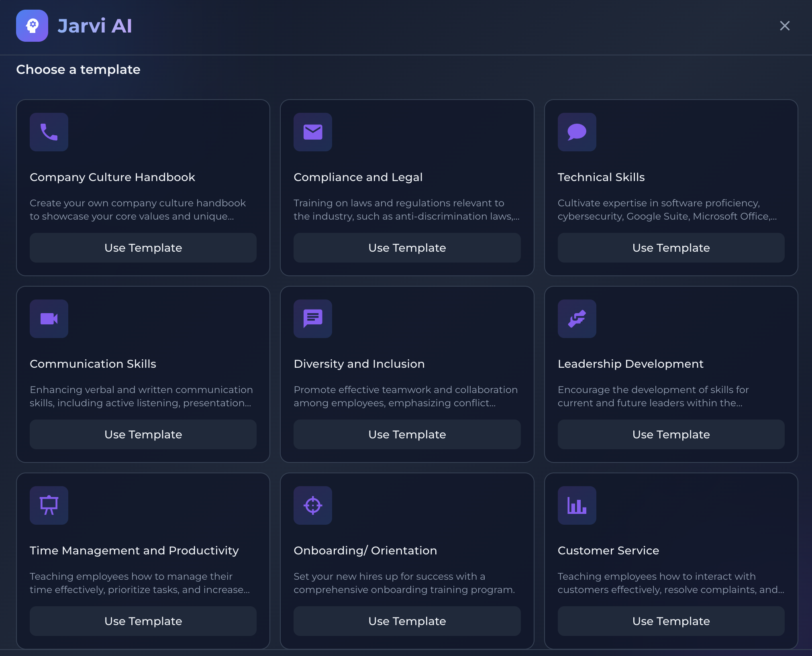Click the presentation easel icon on Time Management
Viewport: 812px width, 656px height.
pos(49,505)
